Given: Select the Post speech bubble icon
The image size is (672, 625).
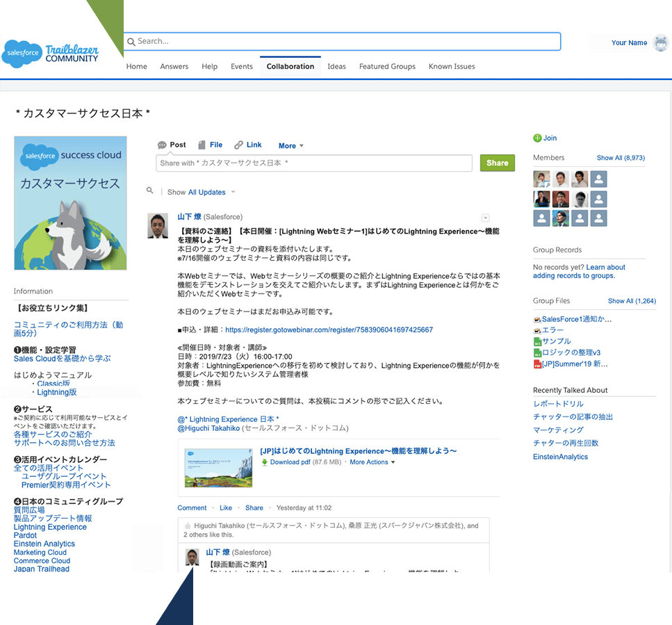Looking at the screenshot, I should click(162, 145).
